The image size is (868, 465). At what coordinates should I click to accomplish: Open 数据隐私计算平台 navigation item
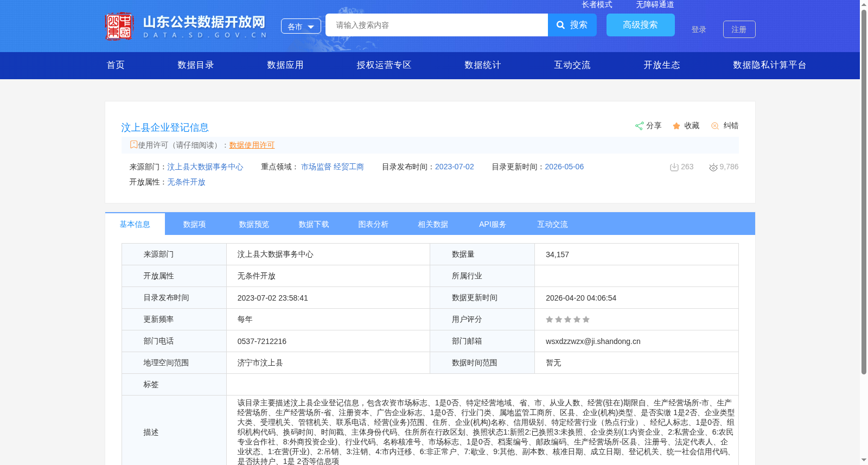click(770, 65)
